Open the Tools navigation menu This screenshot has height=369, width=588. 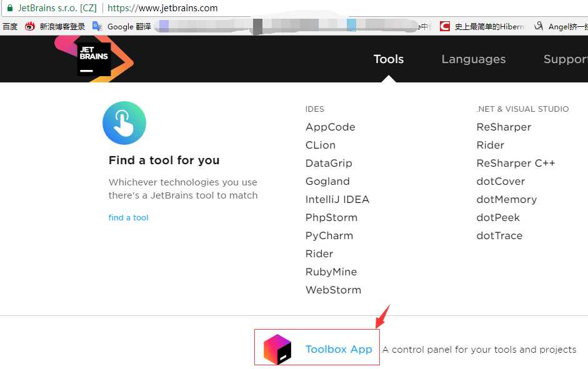pos(389,59)
